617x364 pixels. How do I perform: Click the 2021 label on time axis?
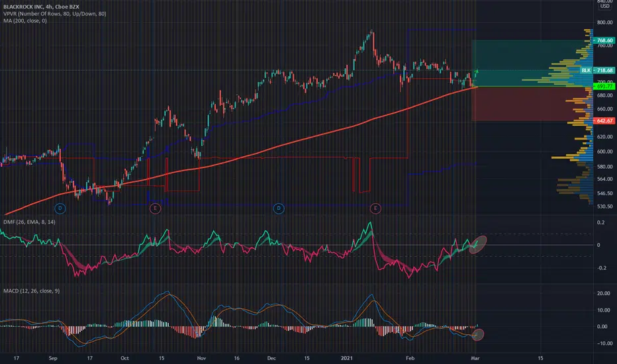click(x=347, y=358)
